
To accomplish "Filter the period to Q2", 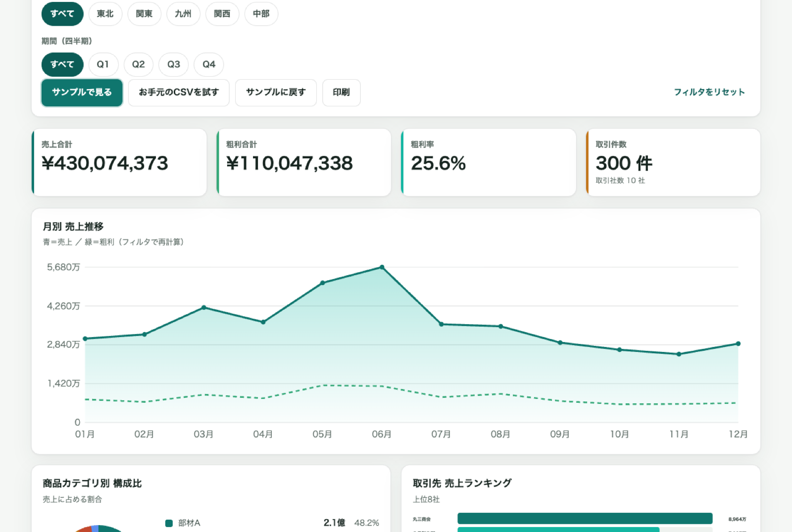I will click(139, 64).
